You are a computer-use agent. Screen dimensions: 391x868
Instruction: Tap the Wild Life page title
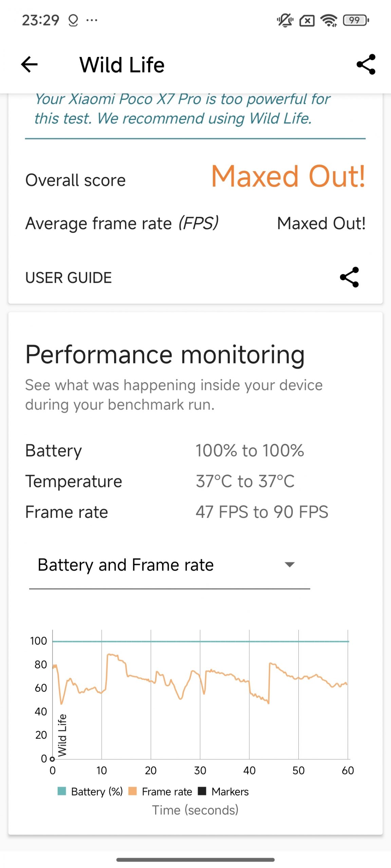pyautogui.click(x=122, y=65)
